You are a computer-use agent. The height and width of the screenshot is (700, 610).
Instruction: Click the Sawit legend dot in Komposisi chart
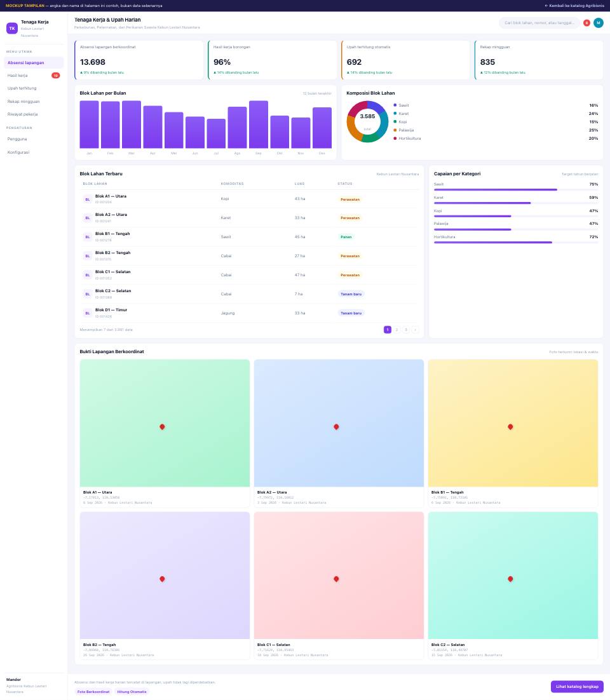click(x=395, y=105)
